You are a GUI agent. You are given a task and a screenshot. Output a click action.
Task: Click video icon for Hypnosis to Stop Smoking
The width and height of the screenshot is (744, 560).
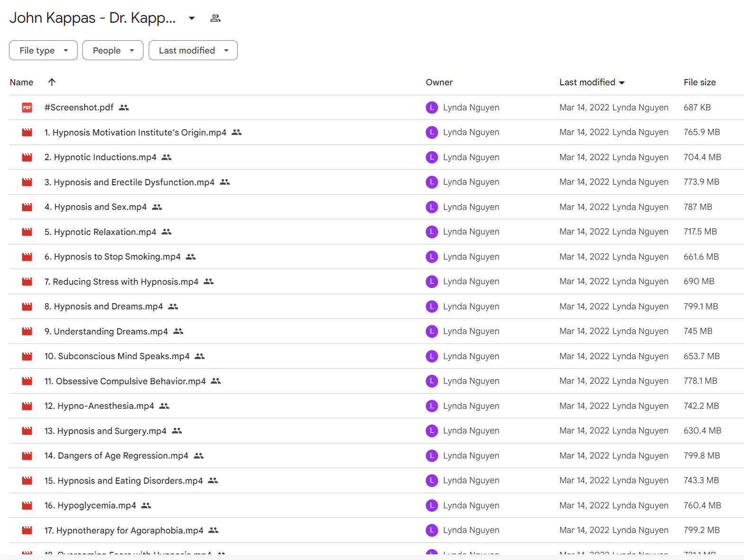point(27,257)
